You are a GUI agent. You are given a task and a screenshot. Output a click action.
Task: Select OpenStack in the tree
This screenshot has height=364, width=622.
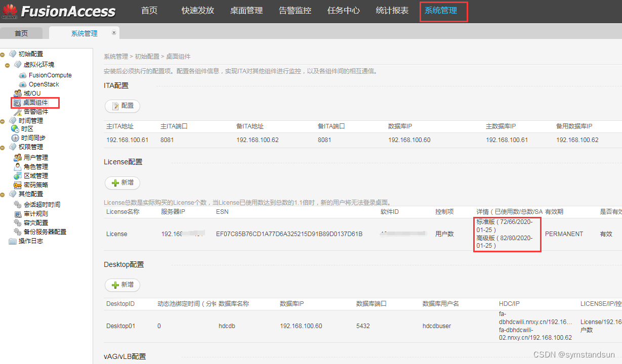pos(44,84)
